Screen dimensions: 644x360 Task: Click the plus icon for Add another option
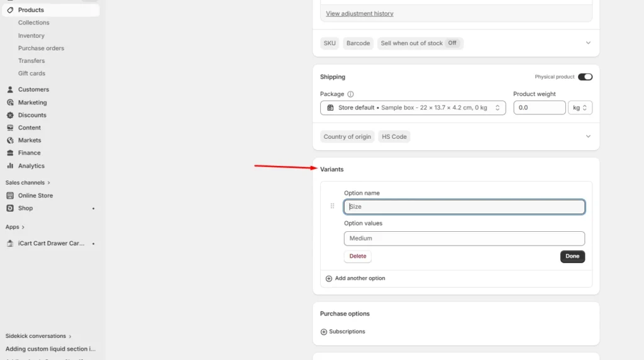click(x=328, y=279)
